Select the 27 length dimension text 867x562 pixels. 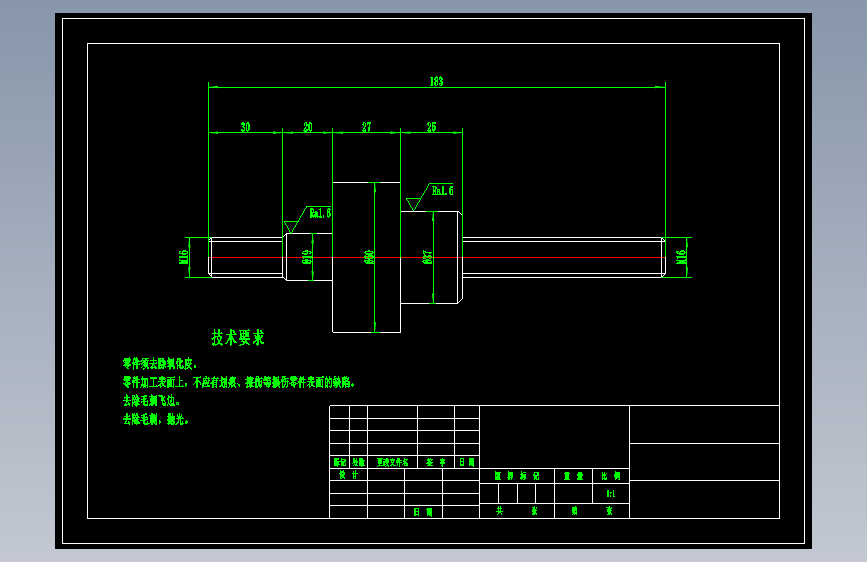[x=367, y=127]
